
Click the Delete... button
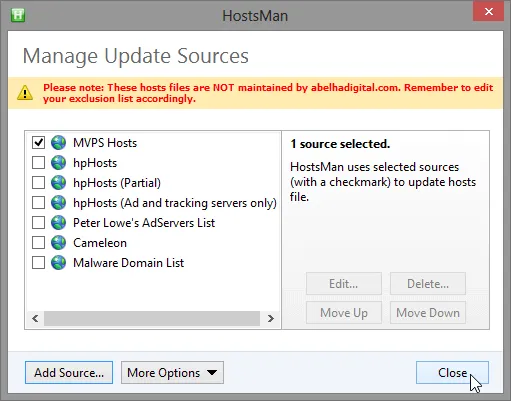(428, 284)
